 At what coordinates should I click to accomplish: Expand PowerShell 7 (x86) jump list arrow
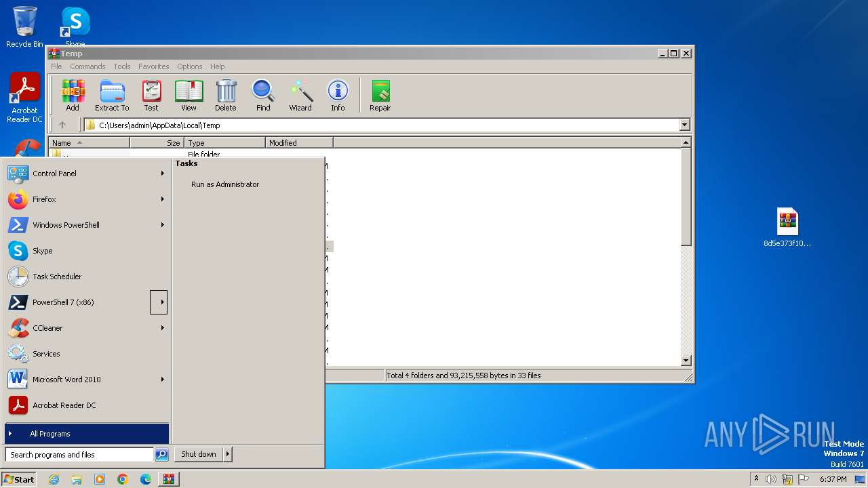(x=159, y=302)
